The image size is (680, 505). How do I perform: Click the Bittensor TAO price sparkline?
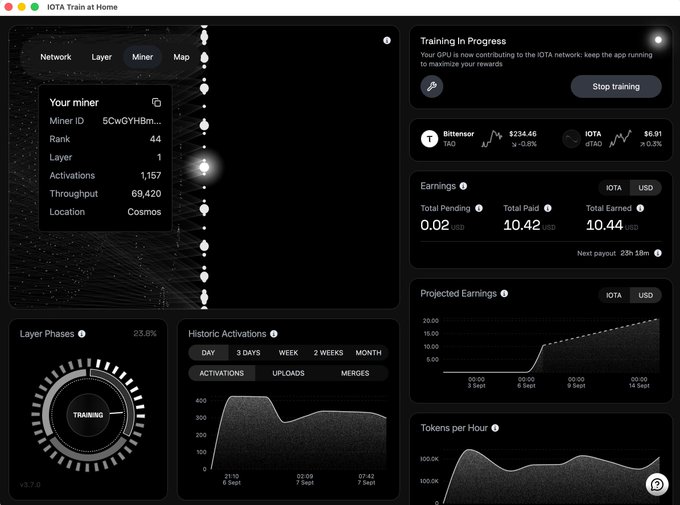(491, 139)
